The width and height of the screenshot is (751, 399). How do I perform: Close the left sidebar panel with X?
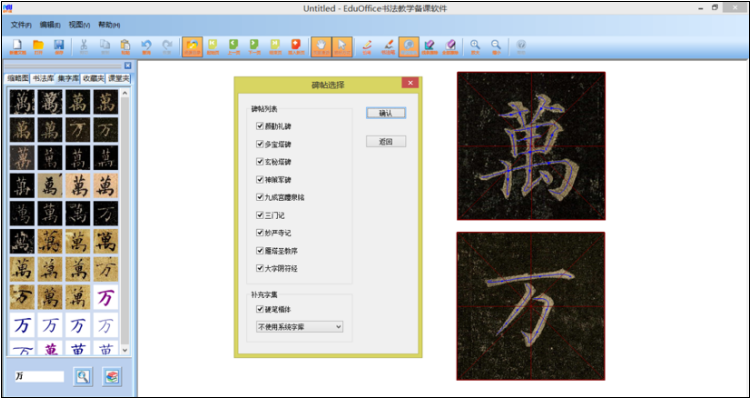[127, 66]
